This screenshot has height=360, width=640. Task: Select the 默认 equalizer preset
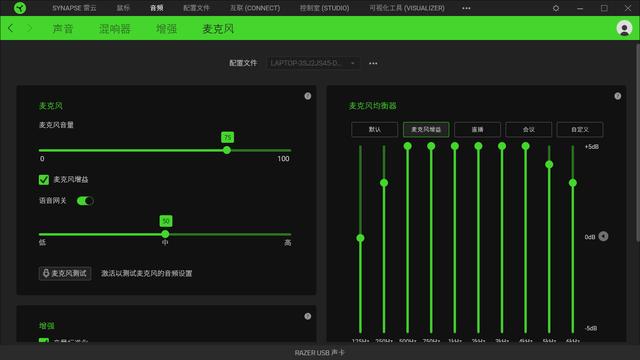[374, 129]
